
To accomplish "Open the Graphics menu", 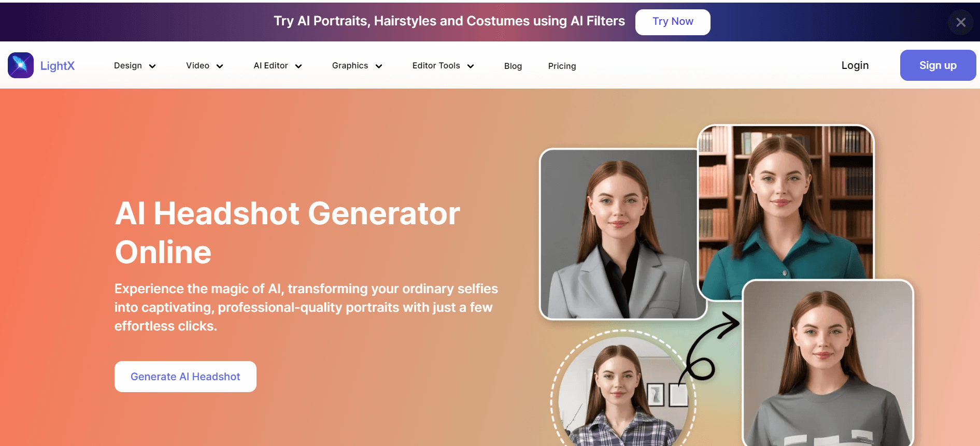I will (350, 66).
